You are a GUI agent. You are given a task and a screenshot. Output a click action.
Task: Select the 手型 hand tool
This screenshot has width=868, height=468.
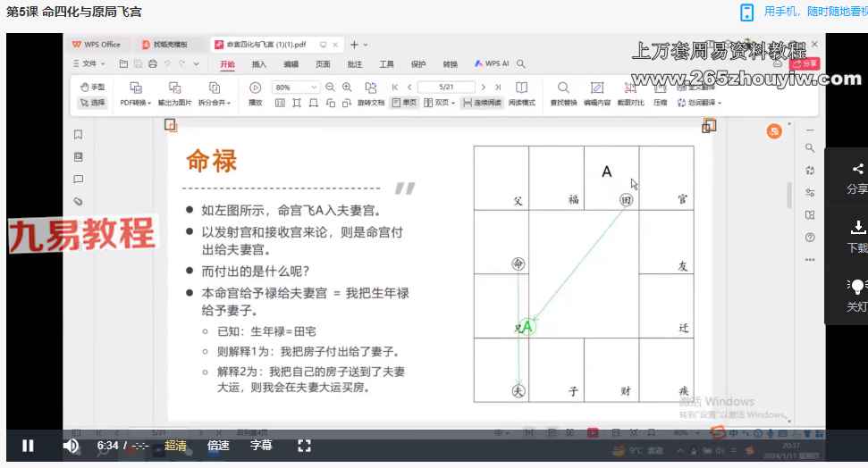pos(92,88)
